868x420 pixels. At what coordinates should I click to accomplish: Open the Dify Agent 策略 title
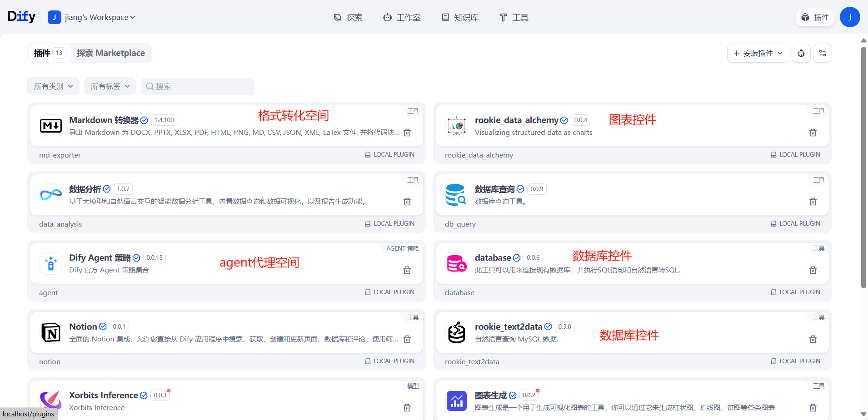pos(100,257)
